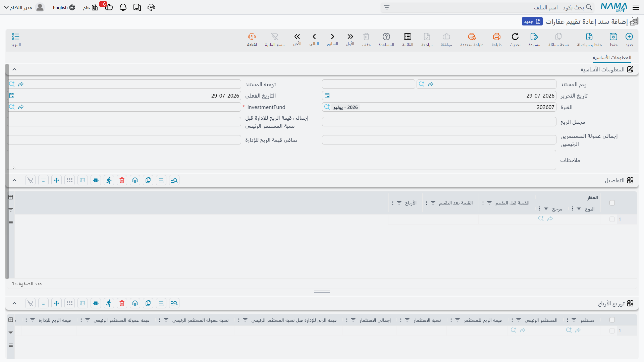This screenshot has width=644, height=362.
Task: Toggle the row 1 checkbox in توزيع الأرباح grid
Action: [x=612, y=331]
